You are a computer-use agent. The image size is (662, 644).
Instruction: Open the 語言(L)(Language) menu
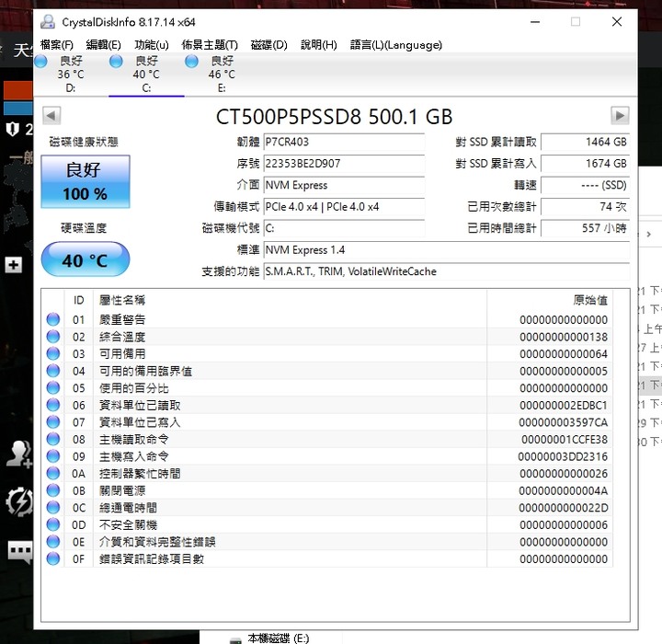click(x=396, y=45)
